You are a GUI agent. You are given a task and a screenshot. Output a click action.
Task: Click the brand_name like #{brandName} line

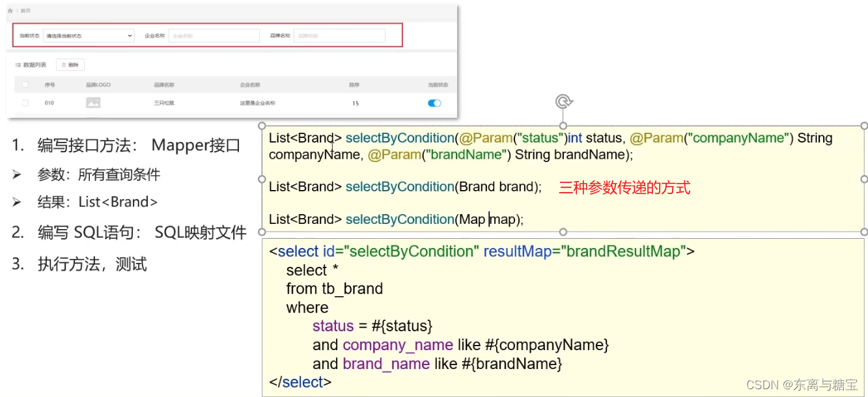437,364
